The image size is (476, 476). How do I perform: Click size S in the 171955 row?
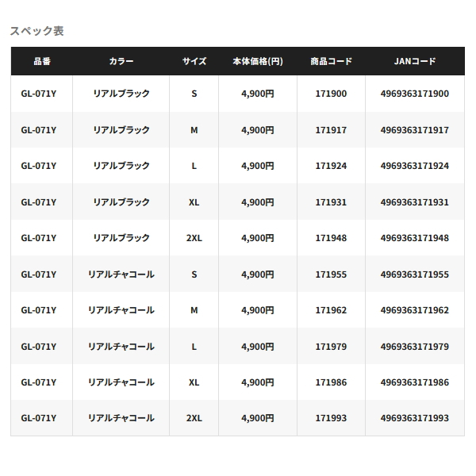(194, 274)
